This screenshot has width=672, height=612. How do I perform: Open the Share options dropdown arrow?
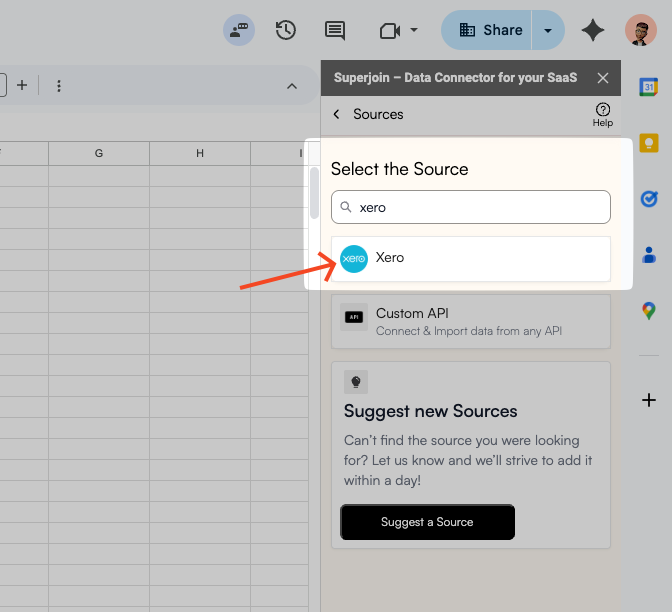click(548, 30)
